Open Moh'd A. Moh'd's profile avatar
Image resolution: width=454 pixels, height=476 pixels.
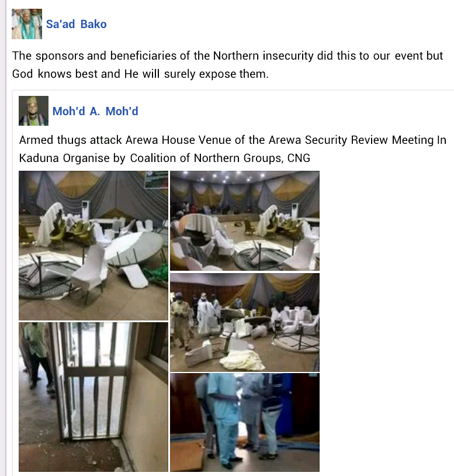click(33, 111)
